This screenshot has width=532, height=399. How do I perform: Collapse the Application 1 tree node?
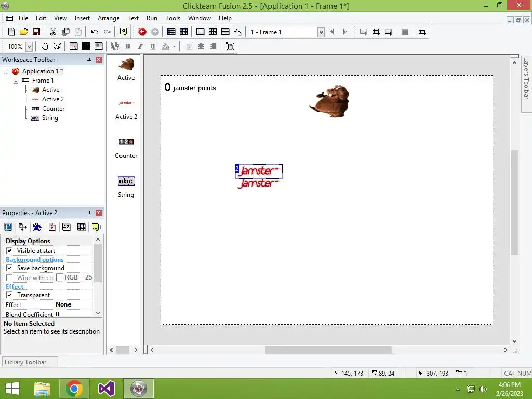[x=6, y=72]
